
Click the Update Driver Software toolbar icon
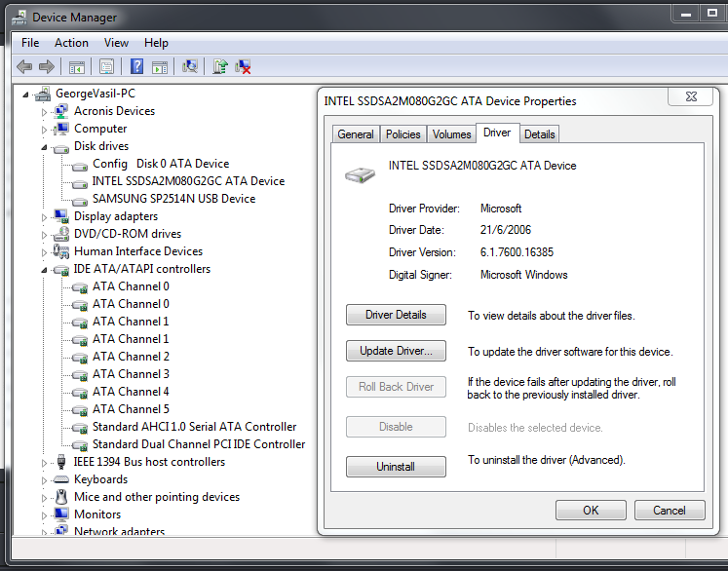[220, 66]
